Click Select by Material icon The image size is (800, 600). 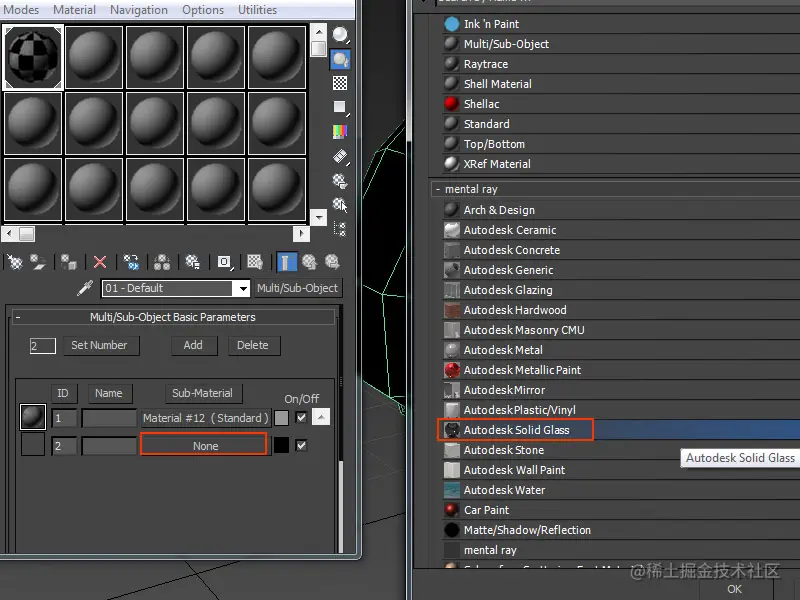coord(340,205)
